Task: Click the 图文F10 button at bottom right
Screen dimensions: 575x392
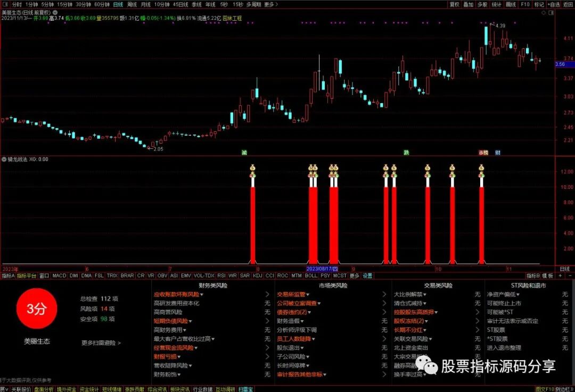Action: pos(545,389)
